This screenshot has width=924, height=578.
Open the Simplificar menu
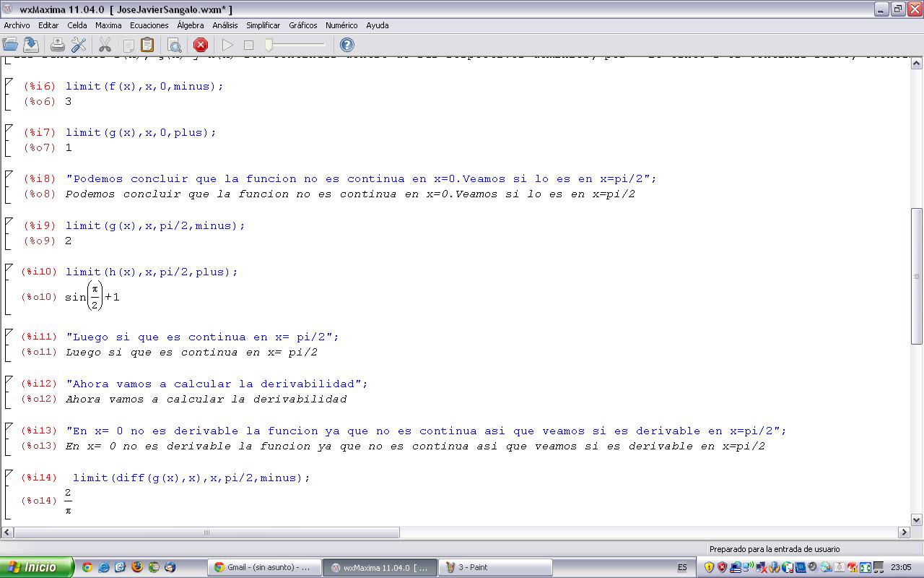pos(263,25)
